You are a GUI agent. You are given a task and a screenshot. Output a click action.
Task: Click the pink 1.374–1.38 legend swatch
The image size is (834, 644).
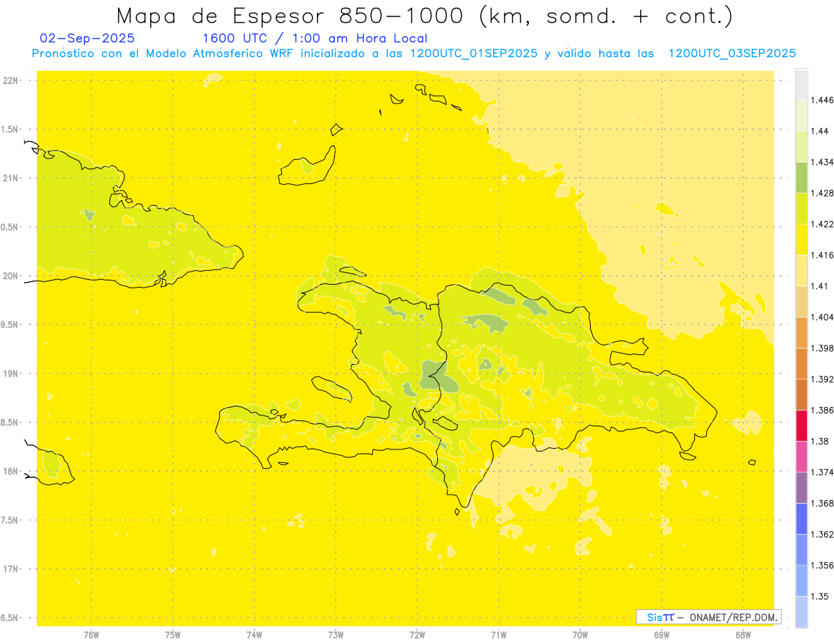801,456
